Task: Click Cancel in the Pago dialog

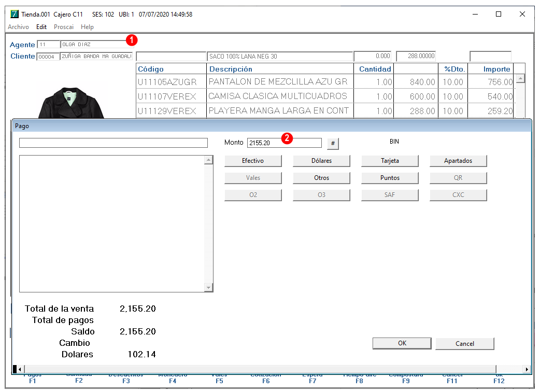Action: 464,344
